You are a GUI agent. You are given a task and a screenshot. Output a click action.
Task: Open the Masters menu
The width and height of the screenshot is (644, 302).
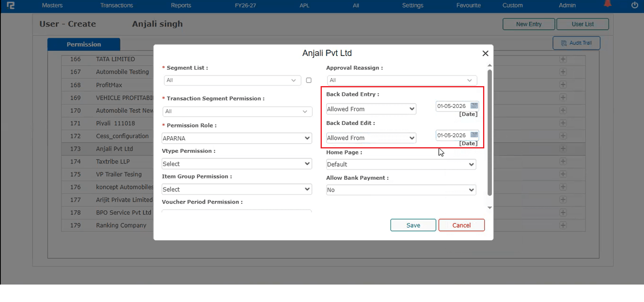[52, 5]
